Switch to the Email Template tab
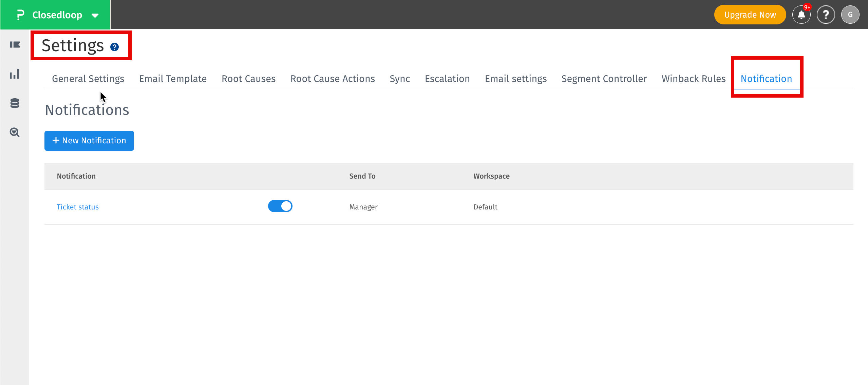The width and height of the screenshot is (868, 385). [172, 79]
